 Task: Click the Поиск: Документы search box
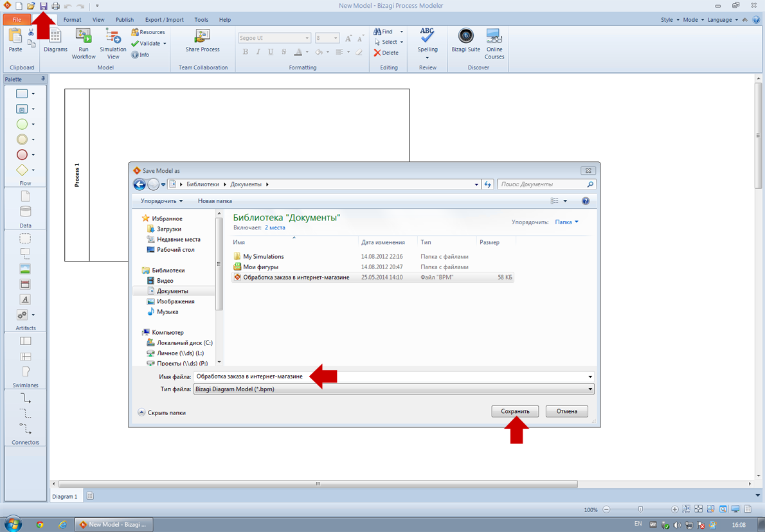pos(546,184)
